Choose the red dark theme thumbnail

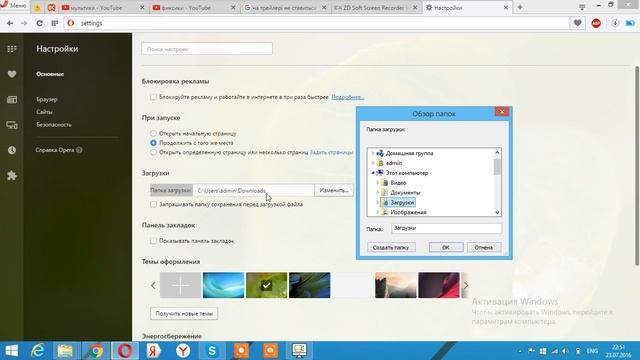439,285
